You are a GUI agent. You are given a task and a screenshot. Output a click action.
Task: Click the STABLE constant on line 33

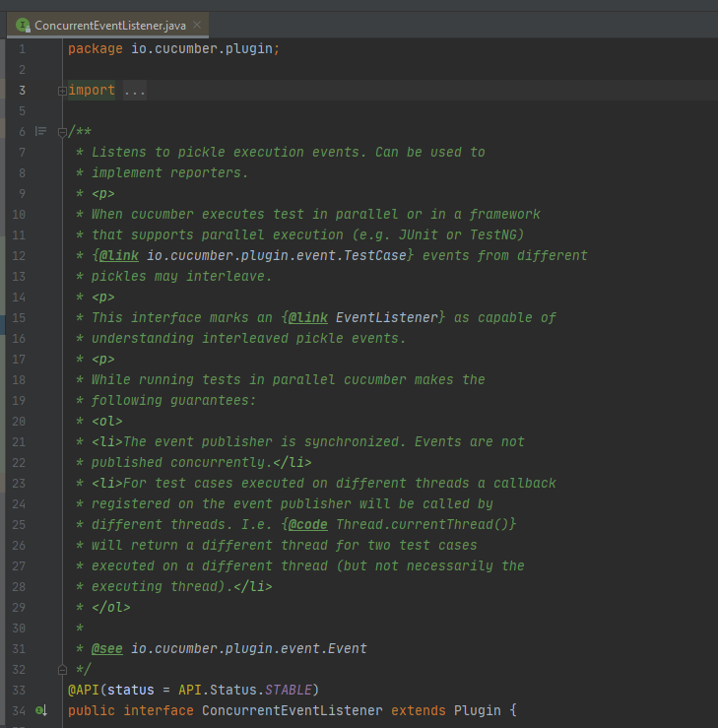[289, 690]
